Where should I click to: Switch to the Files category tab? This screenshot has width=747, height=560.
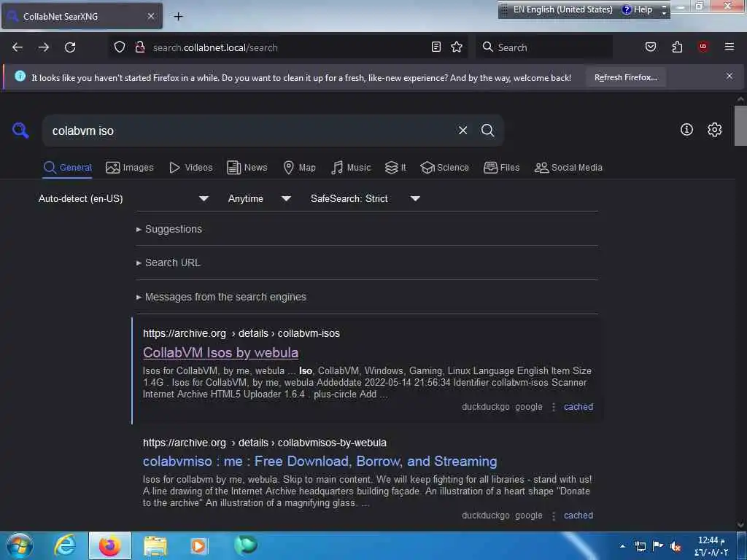[x=501, y=168]
